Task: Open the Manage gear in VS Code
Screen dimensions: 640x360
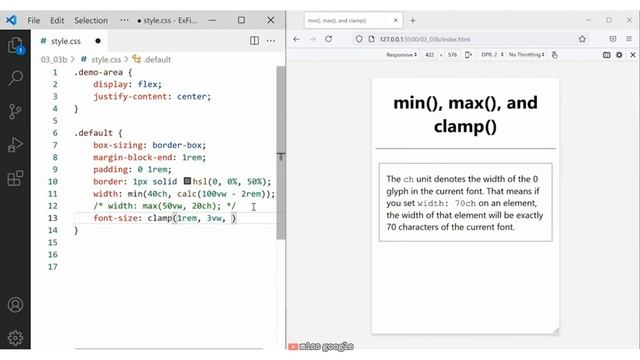Action: pos(15,338)
